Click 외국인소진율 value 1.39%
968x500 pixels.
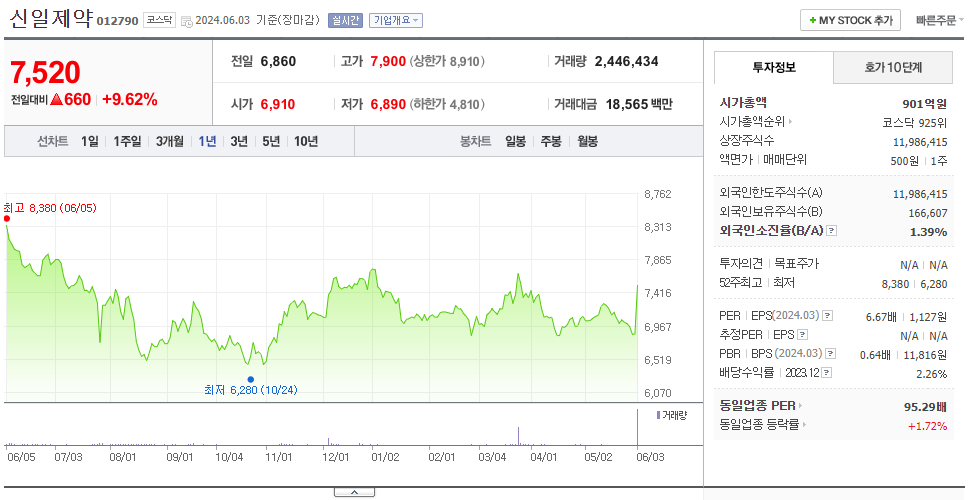(928, 232)
